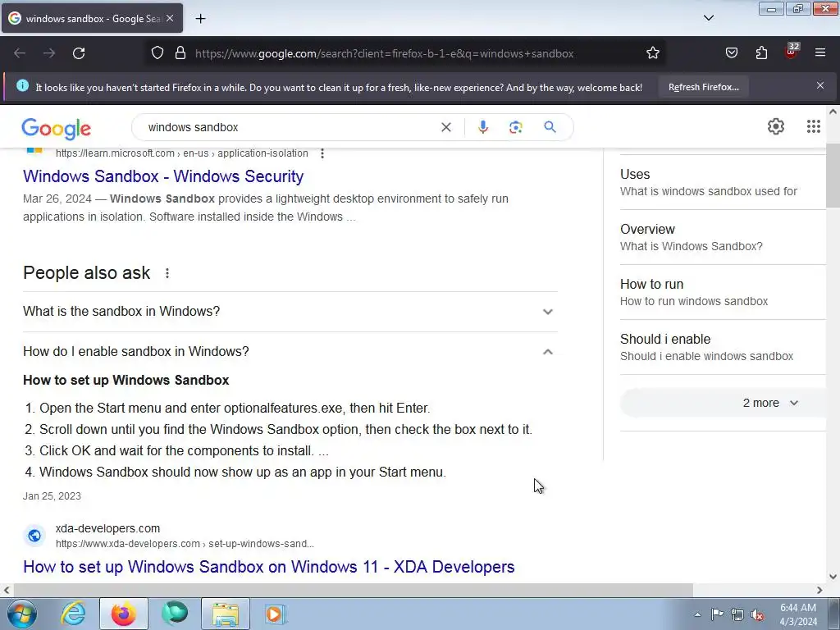Expand the 2 more suggestions button

pos(724,403)
